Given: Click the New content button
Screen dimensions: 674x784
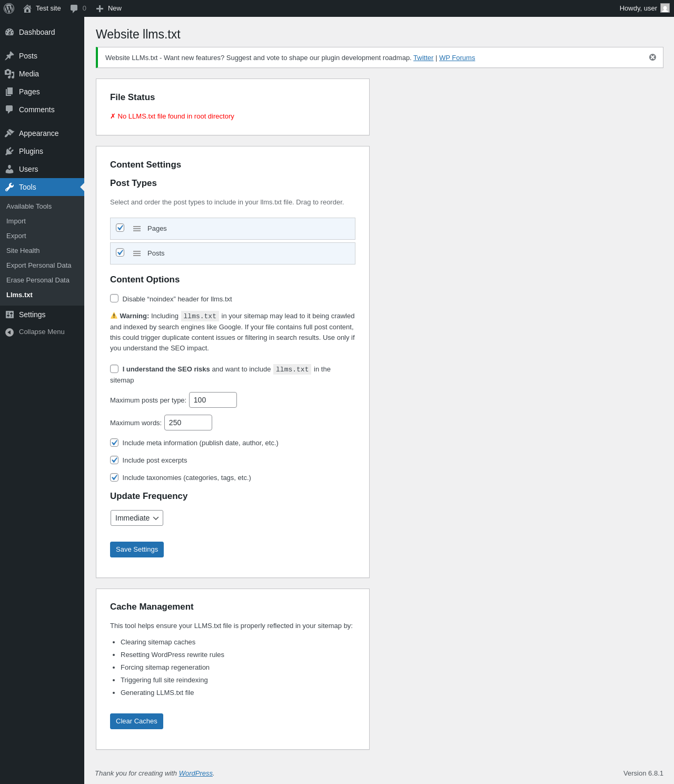Looking at the screenshot, I should tap(109, 8).
